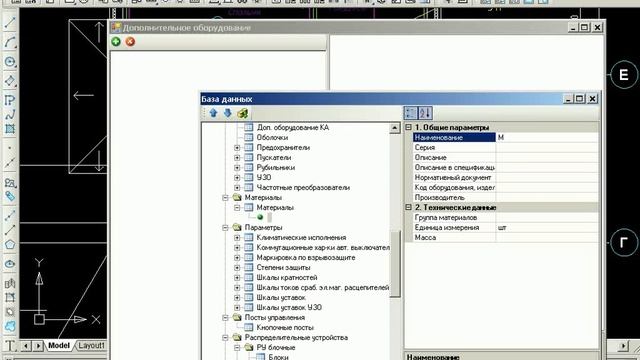Select Доп. оборудование КА in tree
Screen dimensions: 640x360
[293, 127]
